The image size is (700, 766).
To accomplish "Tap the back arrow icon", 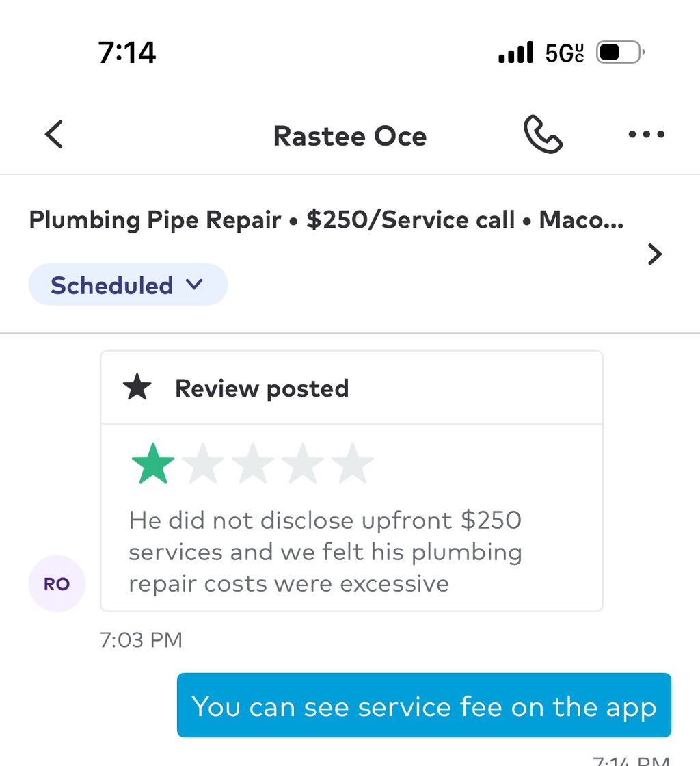I will click(x=54, y=134).
